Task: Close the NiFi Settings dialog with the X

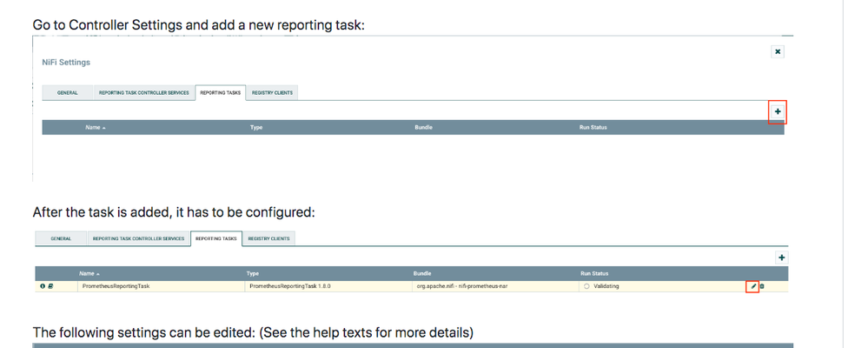Action: pyautogui.click(x=778, y=51)
